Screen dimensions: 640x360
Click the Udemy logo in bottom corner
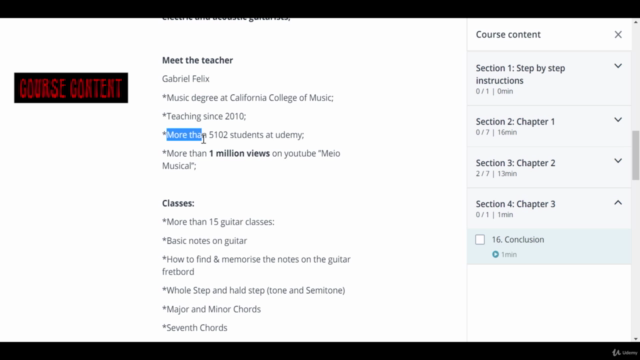pos(625,353)
